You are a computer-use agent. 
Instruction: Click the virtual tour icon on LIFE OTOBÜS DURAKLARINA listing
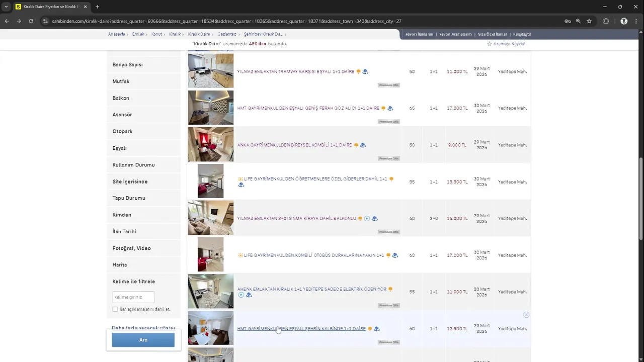tap(395, 255)
